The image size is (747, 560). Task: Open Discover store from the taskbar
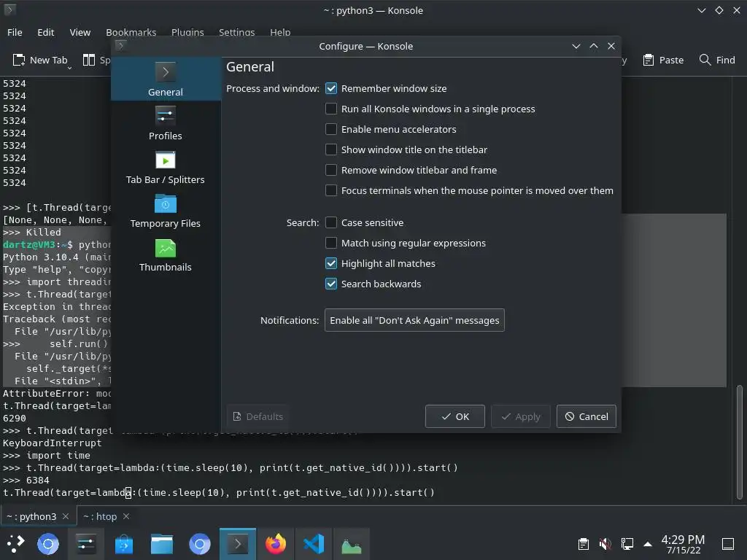124,544
